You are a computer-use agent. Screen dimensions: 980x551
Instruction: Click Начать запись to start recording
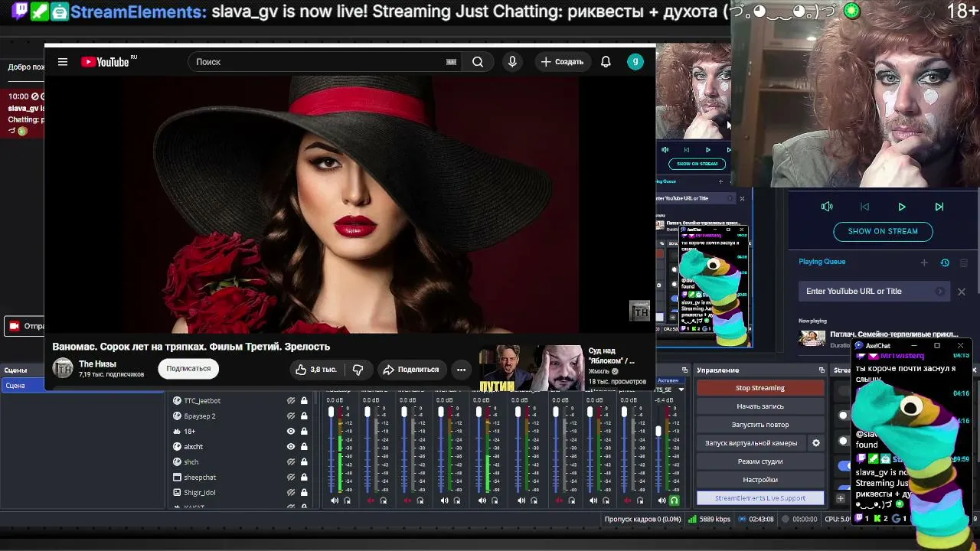(x=760, y=406)
